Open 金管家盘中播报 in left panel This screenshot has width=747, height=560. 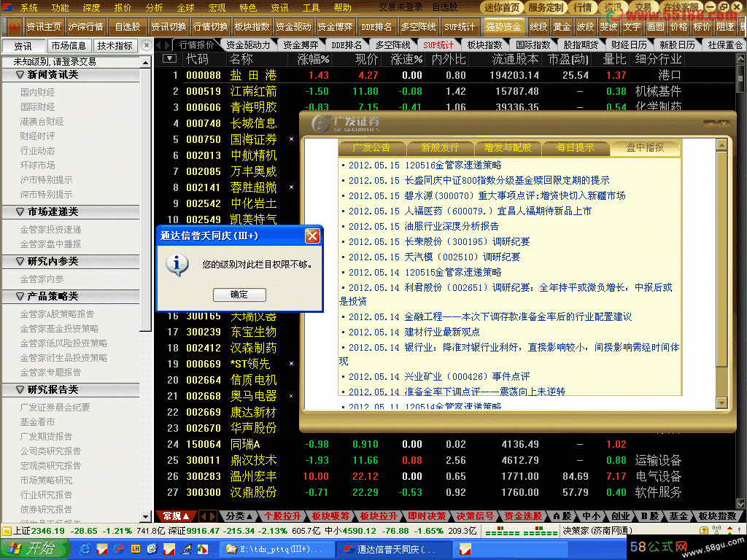click(50, 244)
